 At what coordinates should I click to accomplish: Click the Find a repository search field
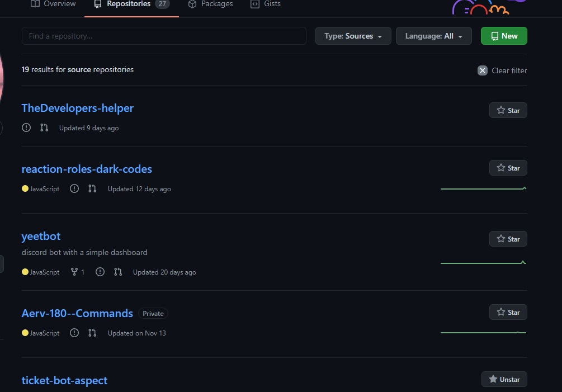point(164,35)
